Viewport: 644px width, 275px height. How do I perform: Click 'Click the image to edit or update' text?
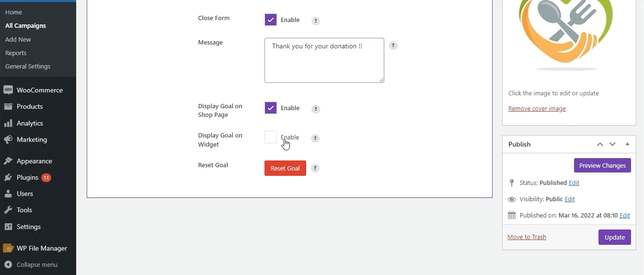click(x=553, y=93)
